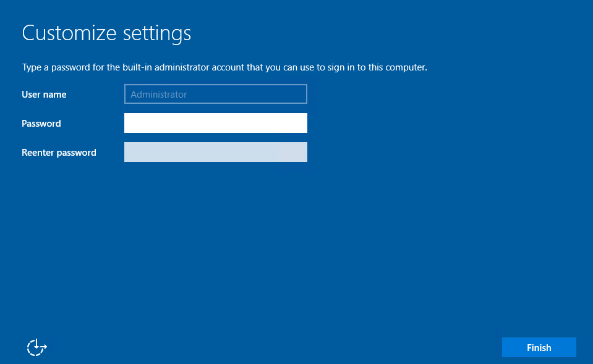The image size is (593, 364).
Task: Click the Finish button
Action: point(539,347)
